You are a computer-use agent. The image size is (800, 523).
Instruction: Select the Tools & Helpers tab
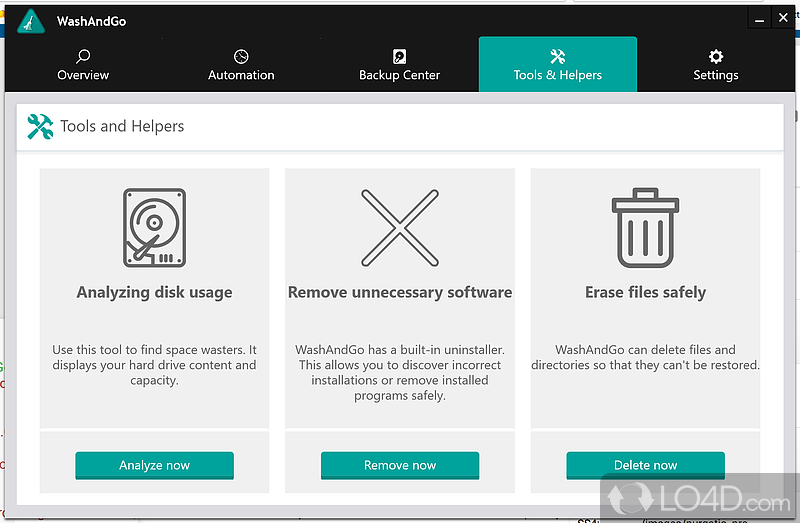558,64
